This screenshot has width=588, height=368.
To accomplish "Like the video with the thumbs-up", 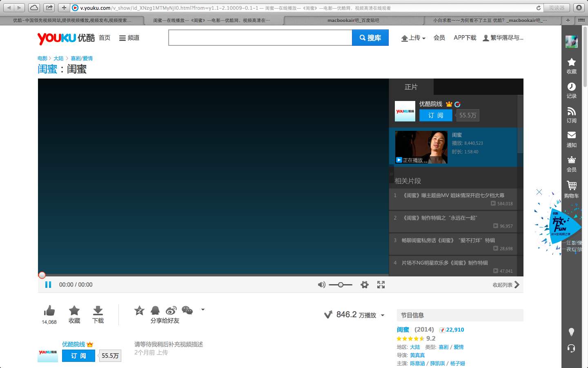I will [x=49, y=311].
